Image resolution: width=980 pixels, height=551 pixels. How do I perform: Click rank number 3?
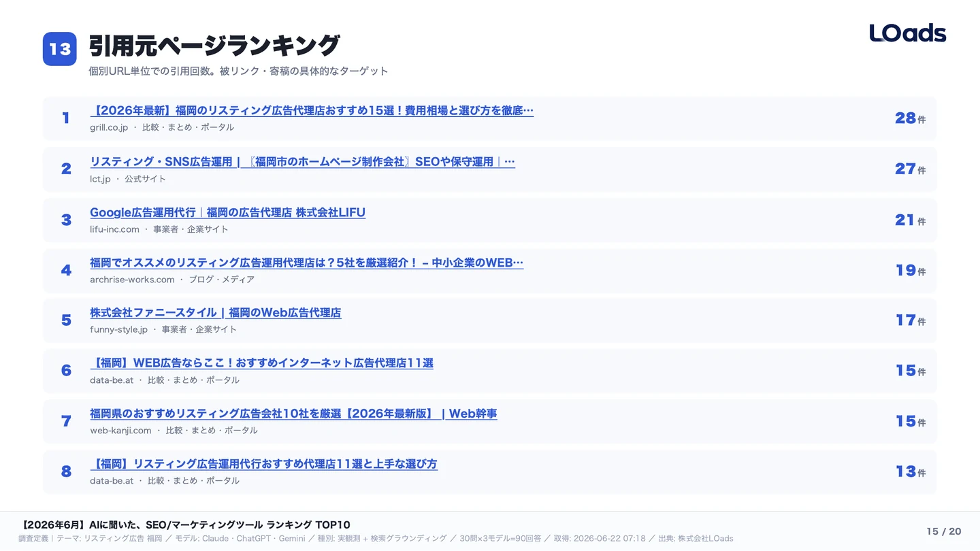tap(66, 220)
